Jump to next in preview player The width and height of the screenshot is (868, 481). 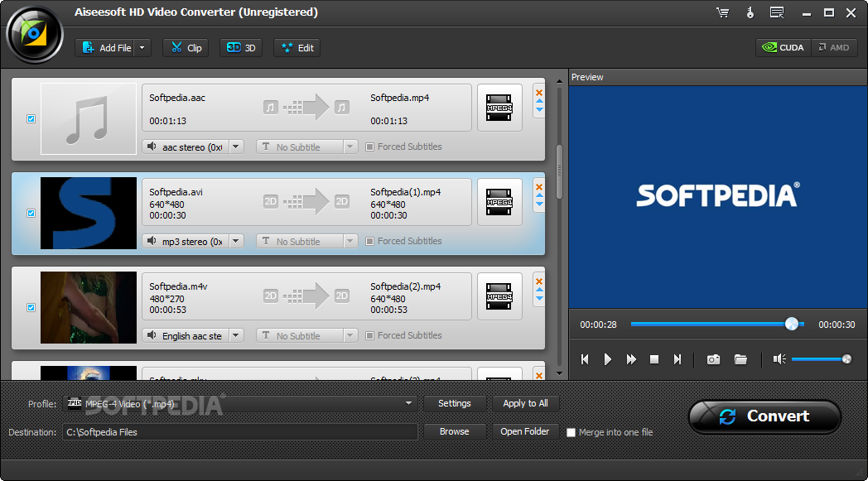(677, 359)
